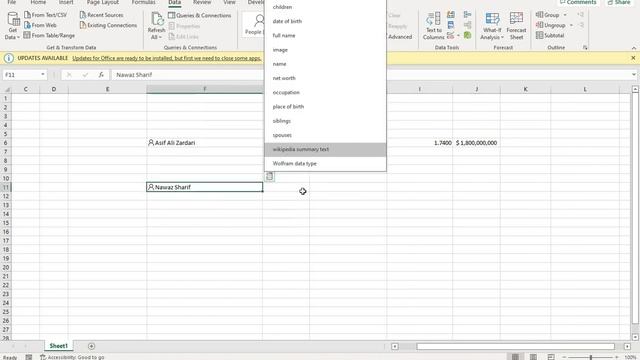Open the Review ribbon tab
The height and width of the screenshot is (360, 640).
click(x=202, y=2)
